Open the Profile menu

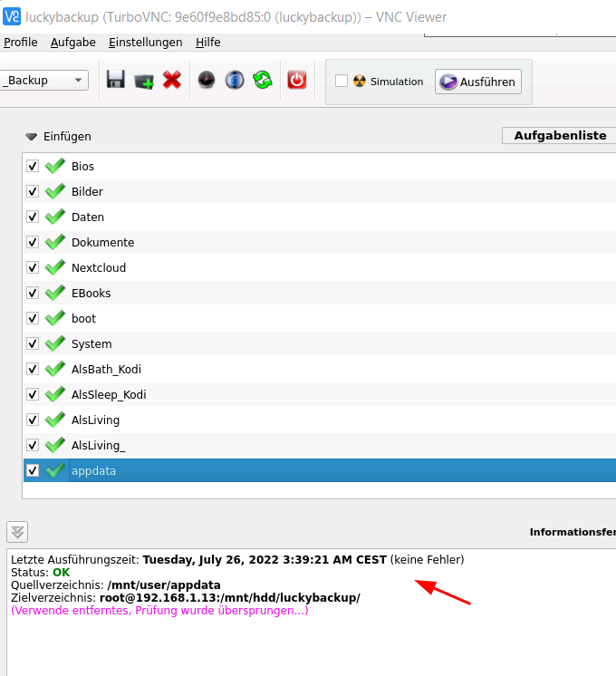click(21, 43)
